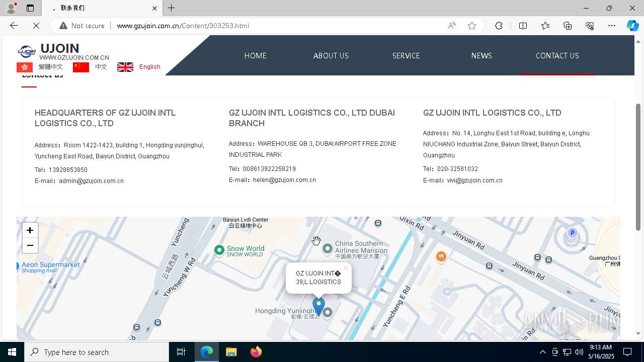The image size is (644, 362).
Task: Click helen@gzujoin.com.cn email text
Action: 284,180
